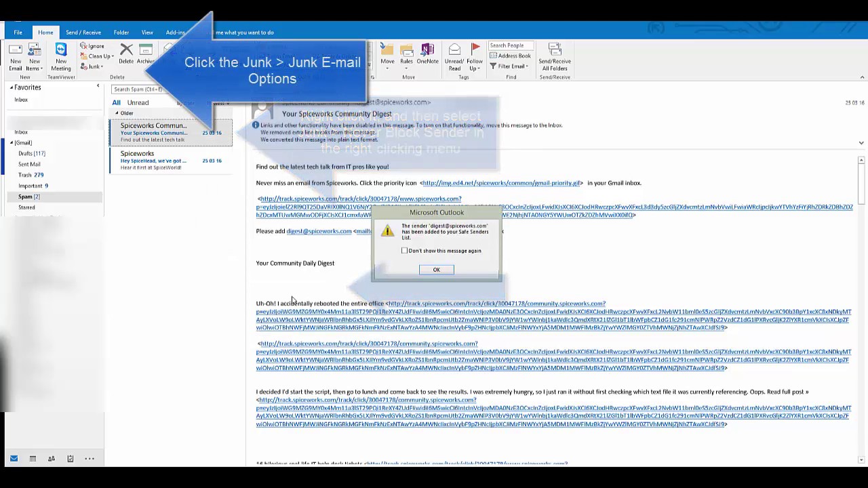Open the Filter Email dropdown

coord(509,66)
